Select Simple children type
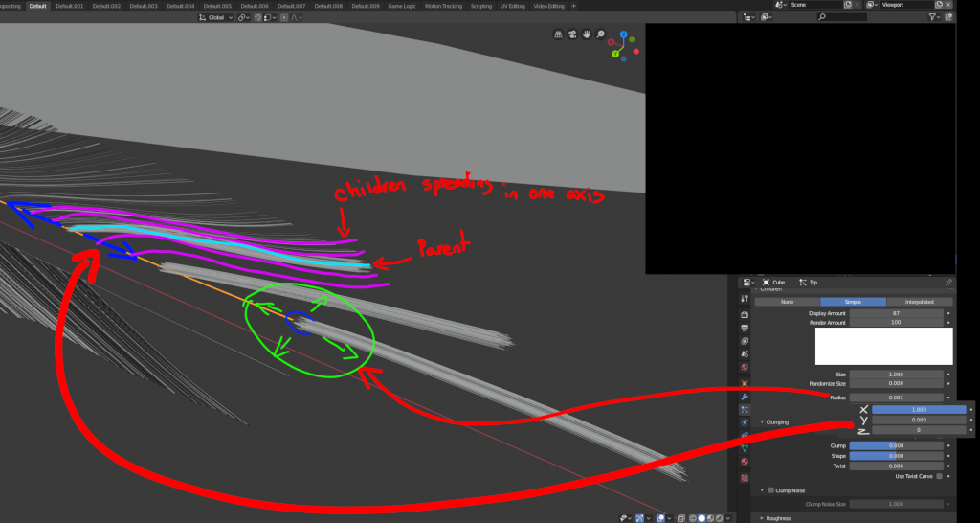 [853, 302]
